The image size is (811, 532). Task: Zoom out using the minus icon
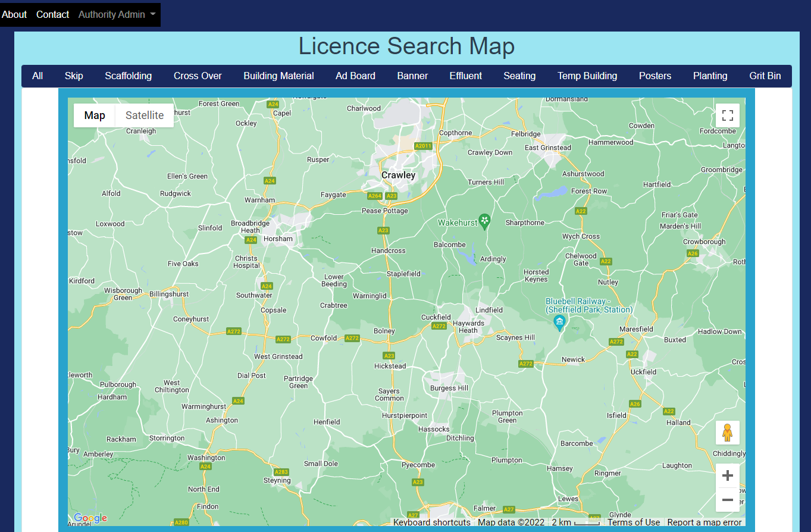(x=728, y=500)
